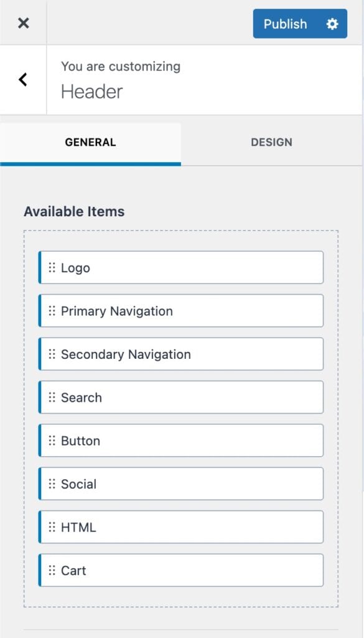Image resolution: width=364 pixels, height=638 pixels.
Task: Click the drag handle on the Cart item
Action: [53, 570]
